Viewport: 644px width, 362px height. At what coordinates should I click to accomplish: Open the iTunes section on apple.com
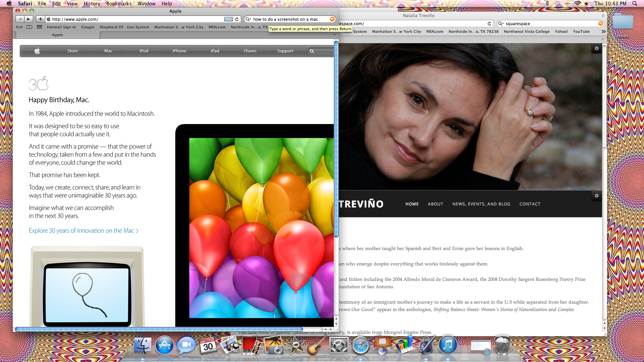tap(250, 51)
